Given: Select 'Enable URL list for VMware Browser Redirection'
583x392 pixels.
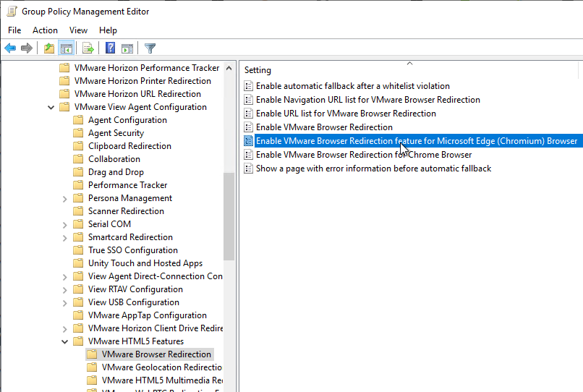Looking at the screenshot, I should [x=346, y=114].
